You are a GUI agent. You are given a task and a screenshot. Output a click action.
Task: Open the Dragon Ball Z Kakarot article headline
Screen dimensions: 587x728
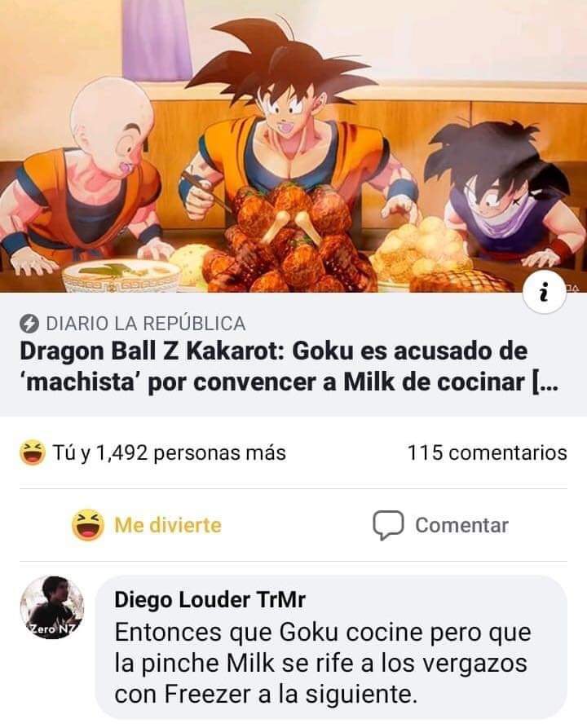(x=288, y=366)
